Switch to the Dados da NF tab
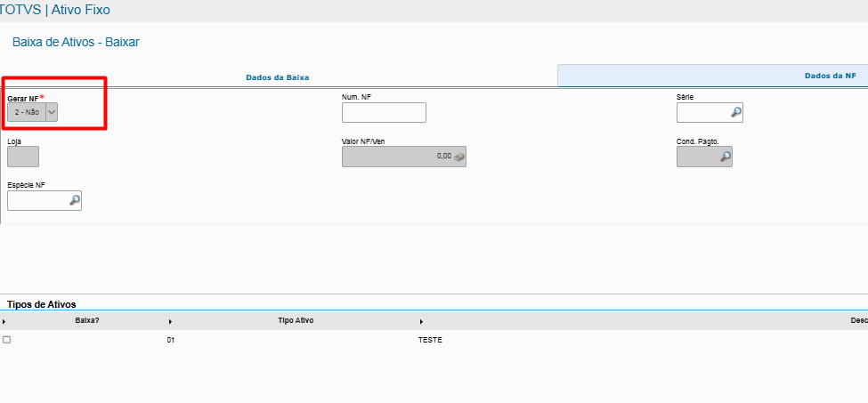The width and height of the screenshot is (868, 403). pos(831,76)
